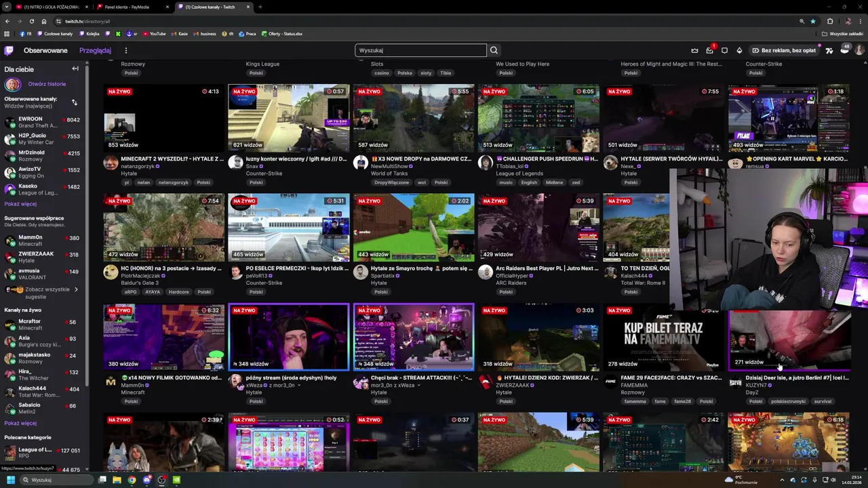The height and width of the screenshot is (488, 868).
Task: Open NVIDIA app from taskbar
Action: point(176,480)
